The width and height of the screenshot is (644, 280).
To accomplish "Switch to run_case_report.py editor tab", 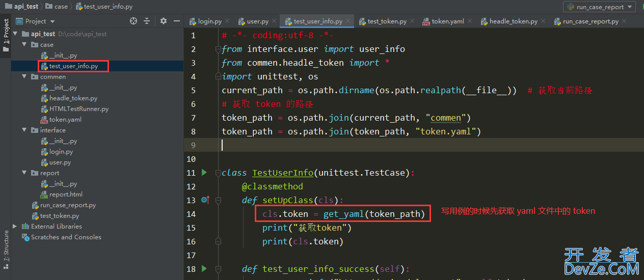I will point(590,21).
